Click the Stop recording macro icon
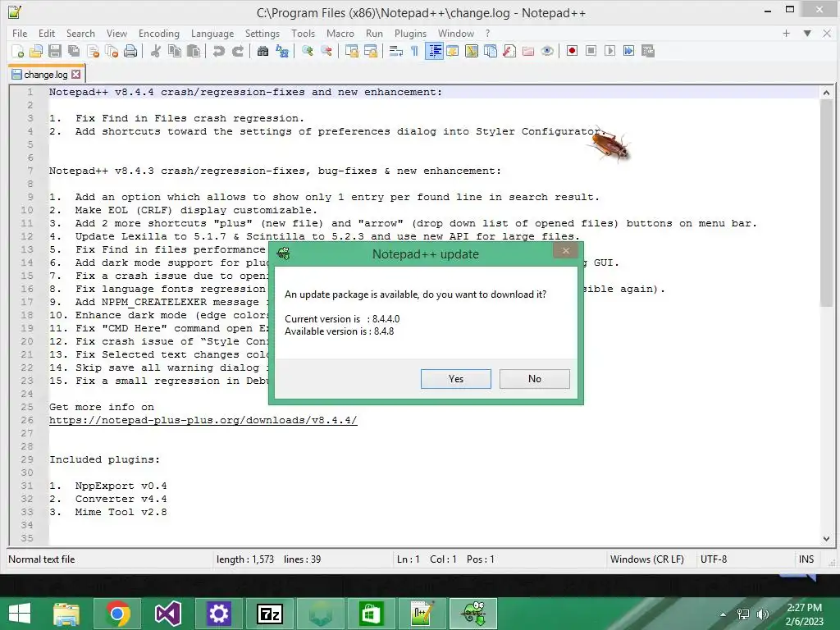The width and height of the screenshot is (840, 630). [591, 51]
